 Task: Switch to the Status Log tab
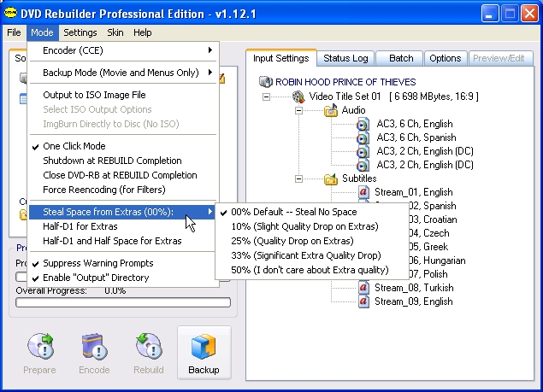pyautogui.click(x=345, y=58)
